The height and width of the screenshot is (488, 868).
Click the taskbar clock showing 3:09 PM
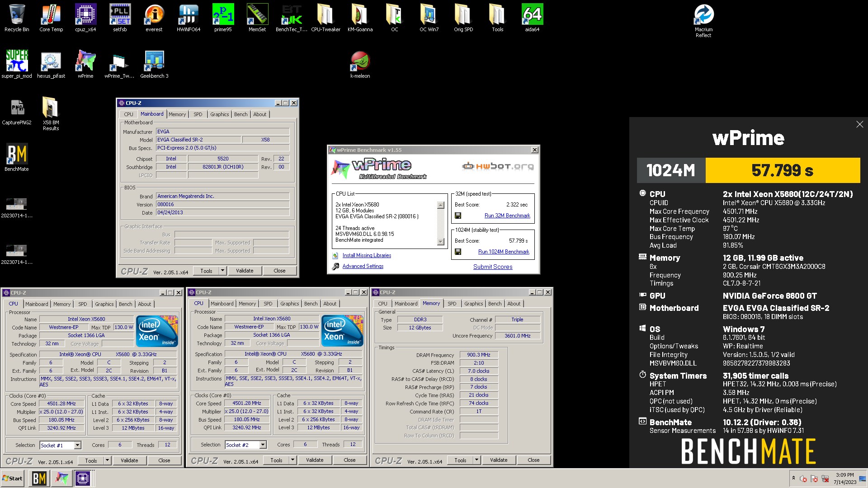(x=844, y=479)
